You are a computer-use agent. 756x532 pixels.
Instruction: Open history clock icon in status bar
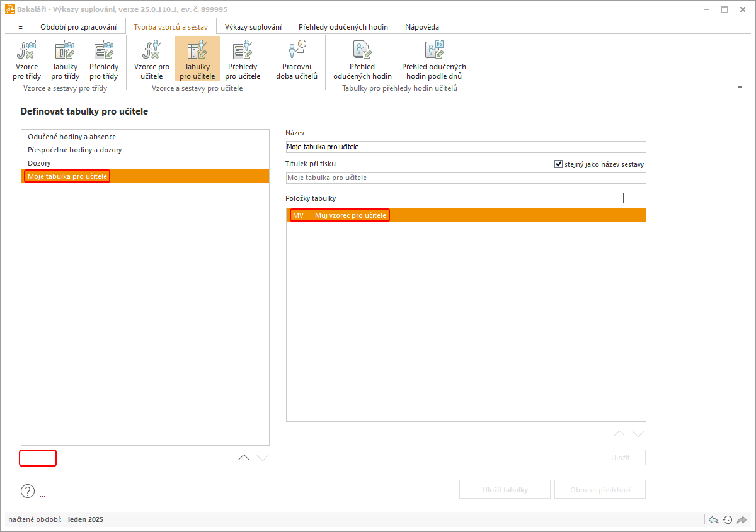click(x=728, y=520)
